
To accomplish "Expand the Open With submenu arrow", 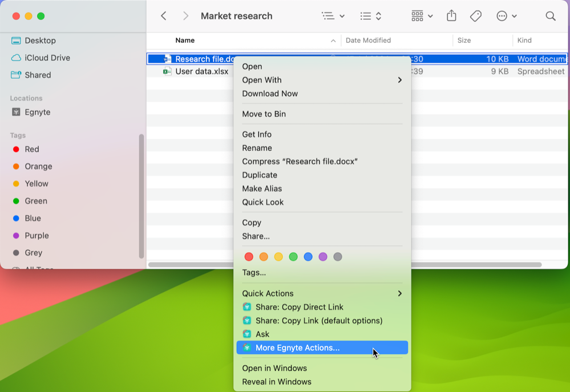I will tap(399, 80).
